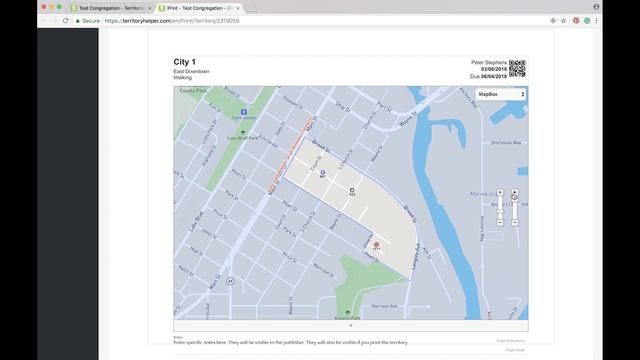Zoom in with left slider plus button
Screen dimensions: 640x360
[x=500, y=192]
